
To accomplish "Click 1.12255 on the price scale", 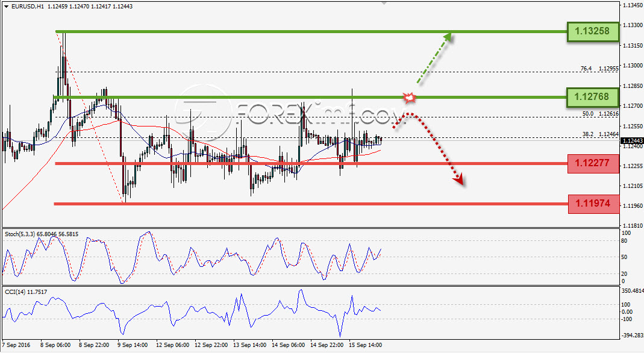I will tap(633, 166).
